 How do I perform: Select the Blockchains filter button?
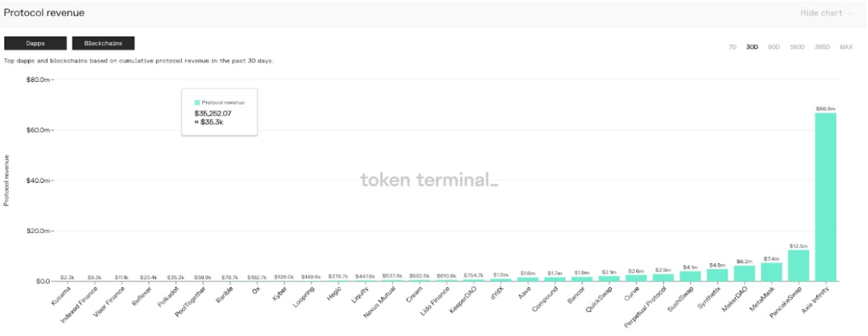(104, 43)
